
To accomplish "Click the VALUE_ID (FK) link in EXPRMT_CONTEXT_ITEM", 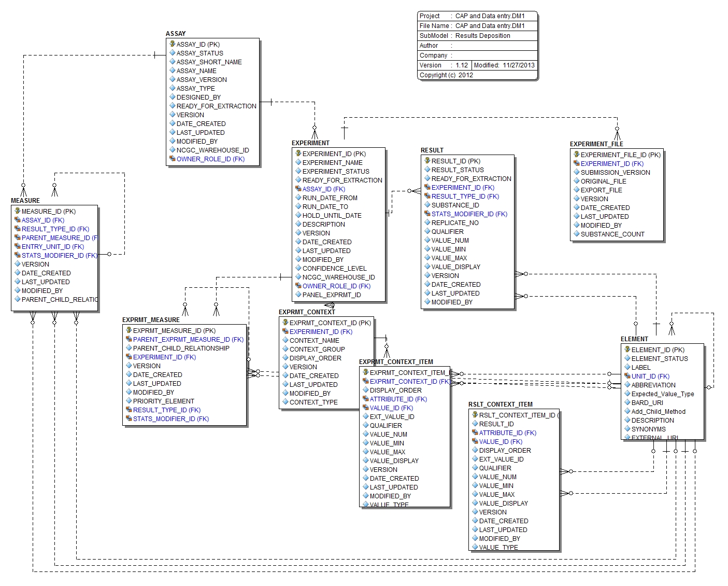I will tap(392, 408).
